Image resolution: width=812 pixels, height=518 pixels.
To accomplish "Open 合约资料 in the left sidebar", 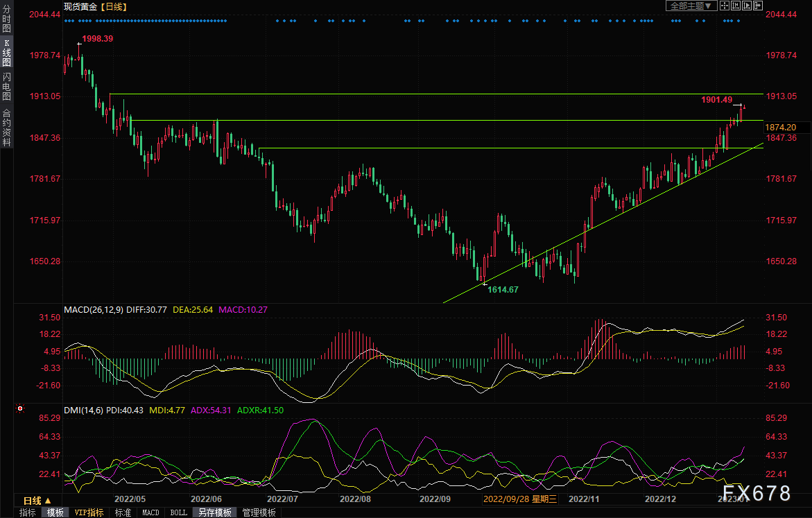I will point(7,128).
